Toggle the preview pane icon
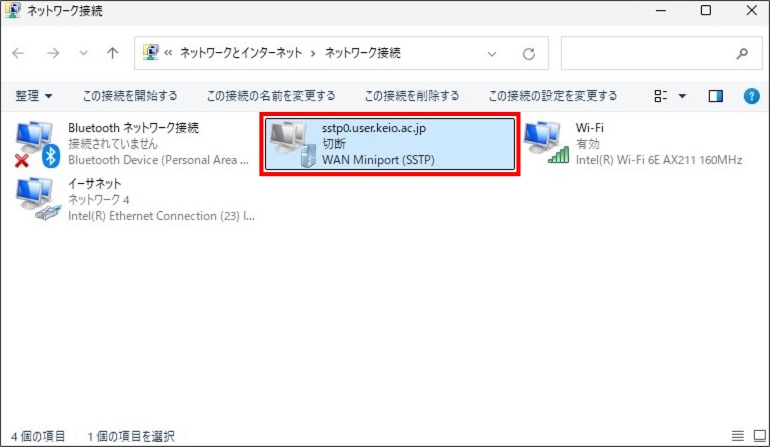 coord(715,96)
